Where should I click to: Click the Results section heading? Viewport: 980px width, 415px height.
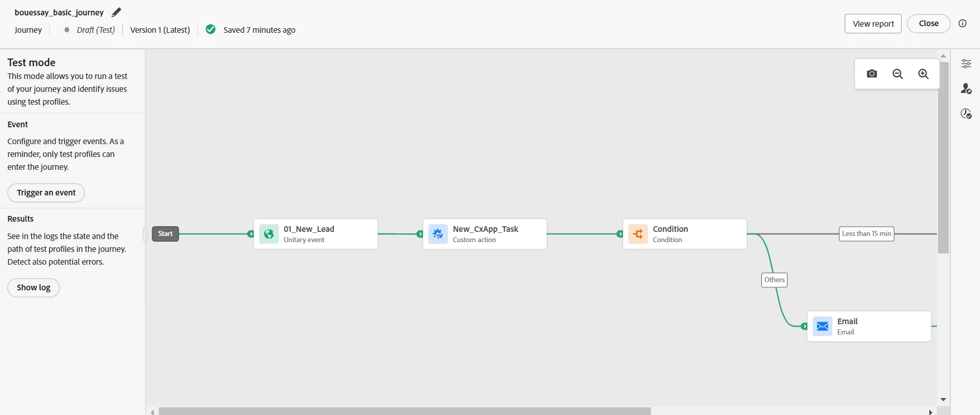[x=21, y=219]
